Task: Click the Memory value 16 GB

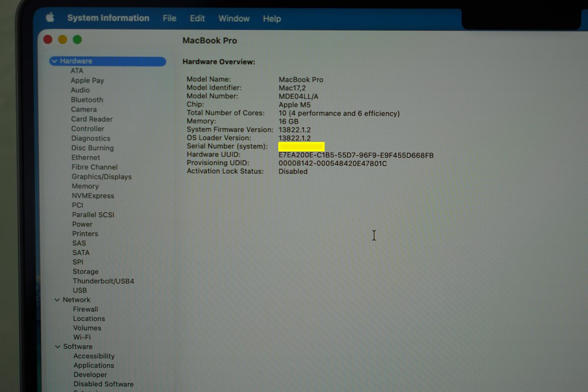Action: (289, 122)
